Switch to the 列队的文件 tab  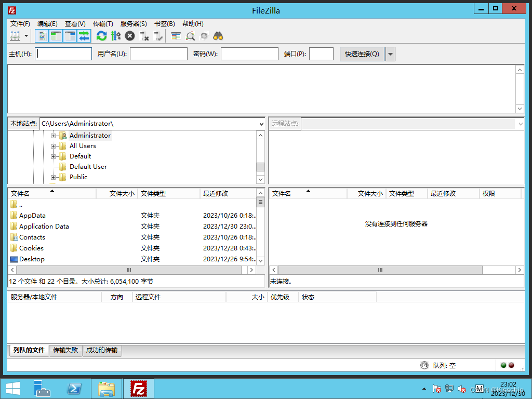click(29, 350)
